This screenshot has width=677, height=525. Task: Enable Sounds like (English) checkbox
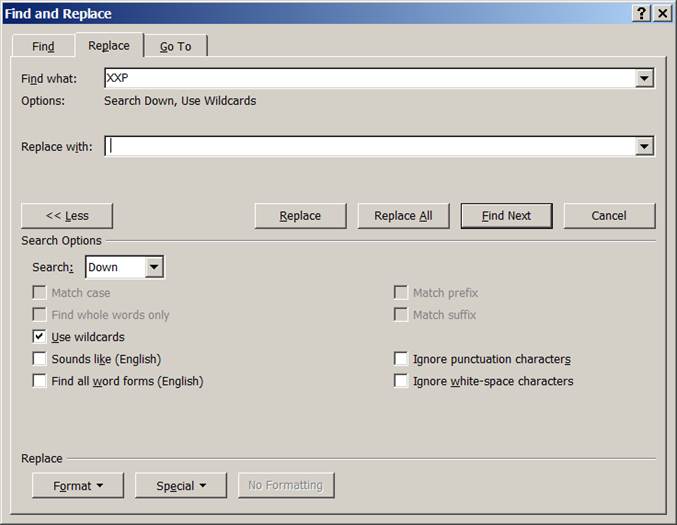(40, 359)
